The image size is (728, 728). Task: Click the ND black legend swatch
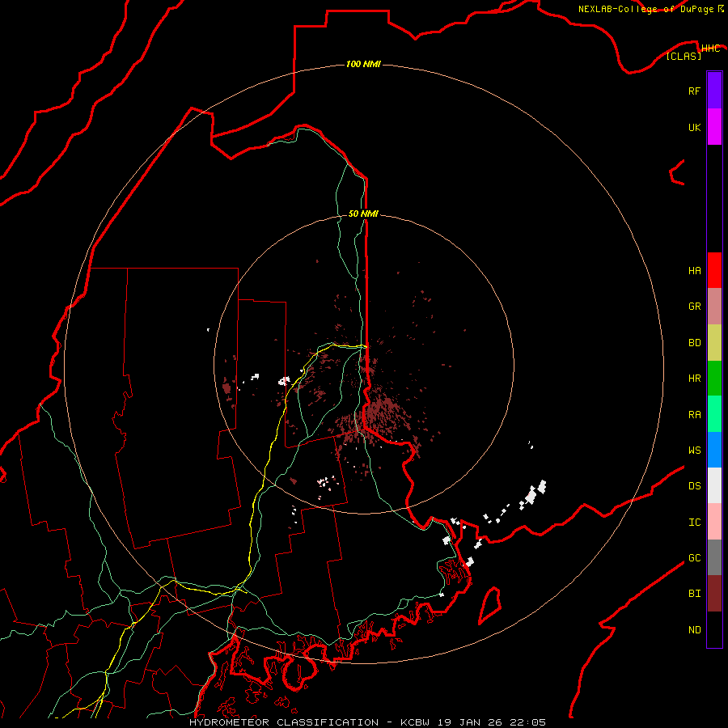714,629
